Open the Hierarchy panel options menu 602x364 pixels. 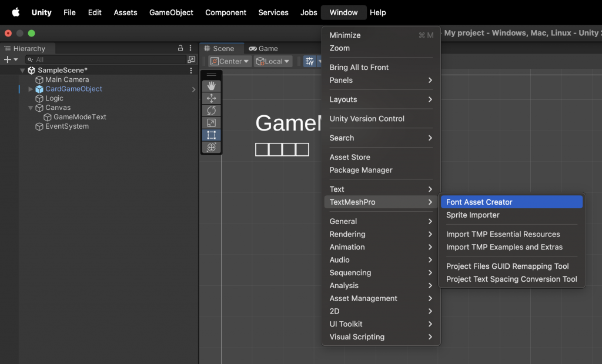click(x=190, y=48)
